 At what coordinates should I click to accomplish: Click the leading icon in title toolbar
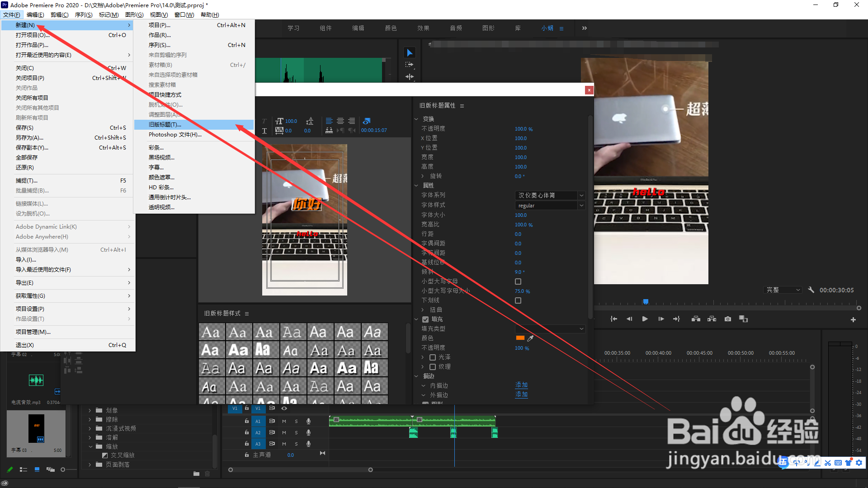pyautogui.click(x=310, y=121)
